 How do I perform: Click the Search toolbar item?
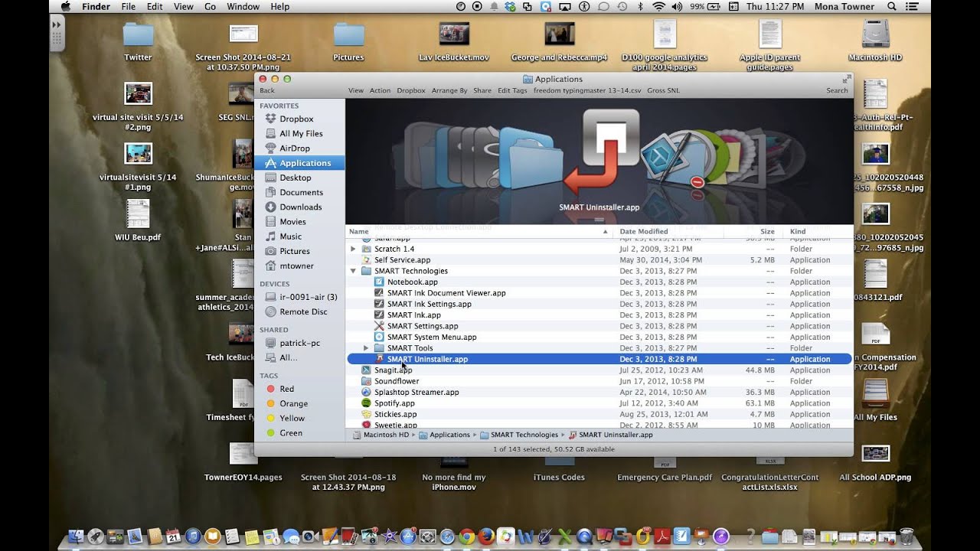pos(837,90)
